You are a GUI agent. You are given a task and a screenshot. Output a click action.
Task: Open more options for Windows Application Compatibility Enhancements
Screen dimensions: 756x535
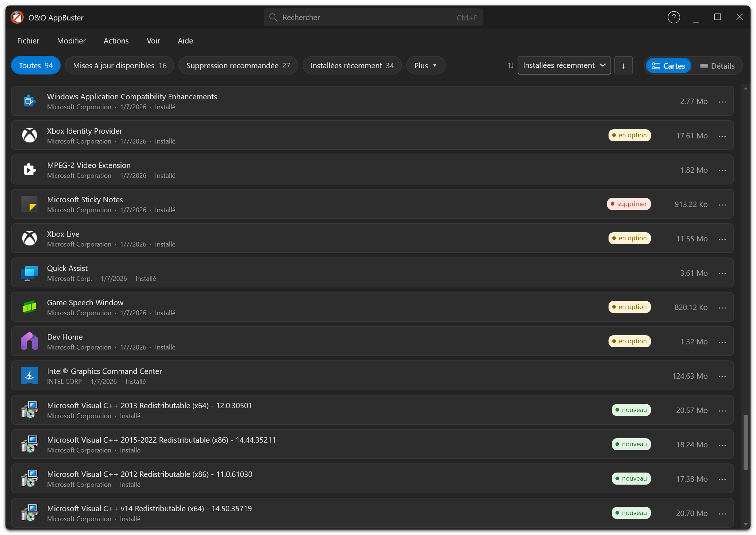coord(722,102)
